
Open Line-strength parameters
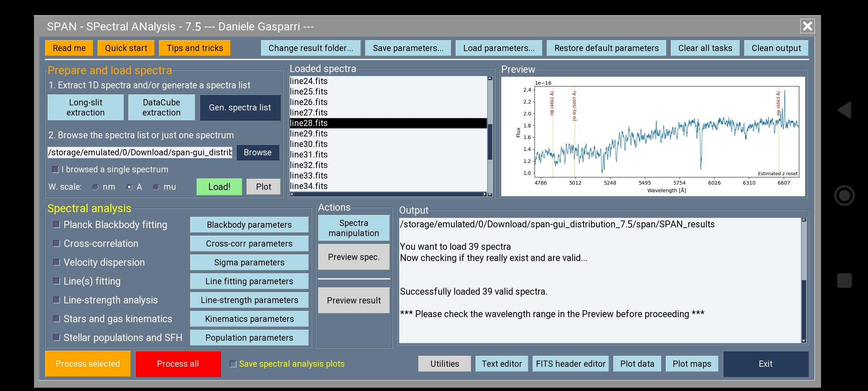coord(249,300)
